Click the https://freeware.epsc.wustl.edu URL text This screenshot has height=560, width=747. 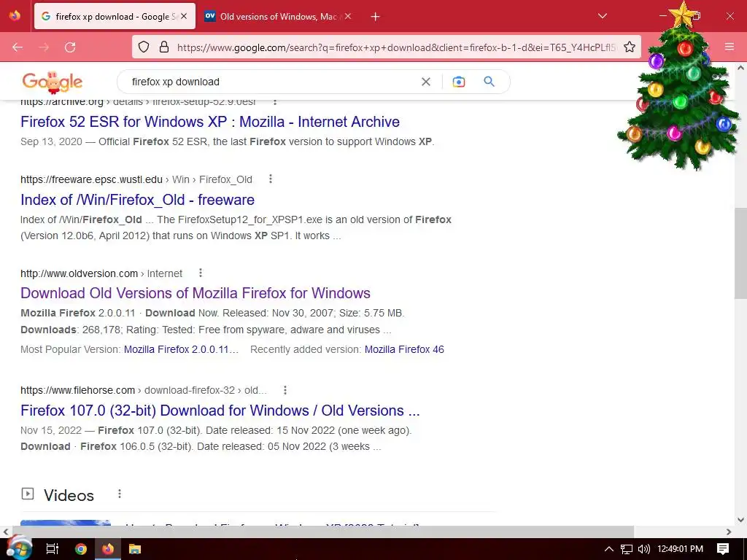(x=91, y=179)
